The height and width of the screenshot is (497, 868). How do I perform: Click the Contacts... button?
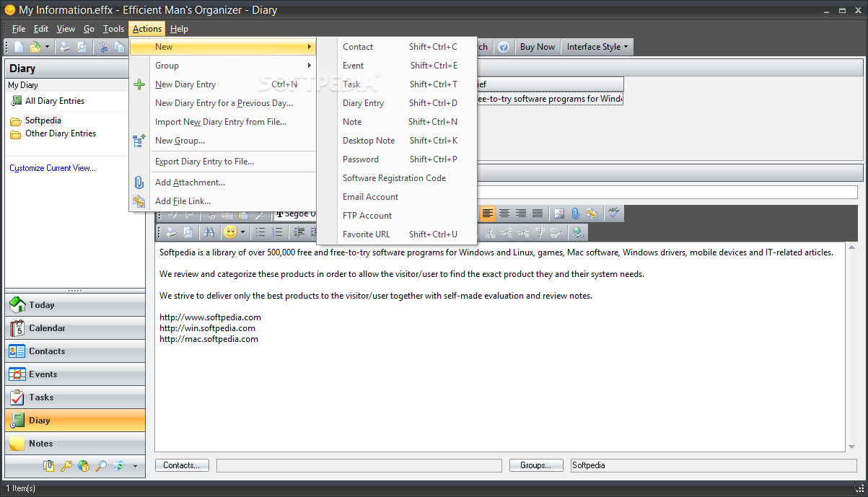coord(181,465)
